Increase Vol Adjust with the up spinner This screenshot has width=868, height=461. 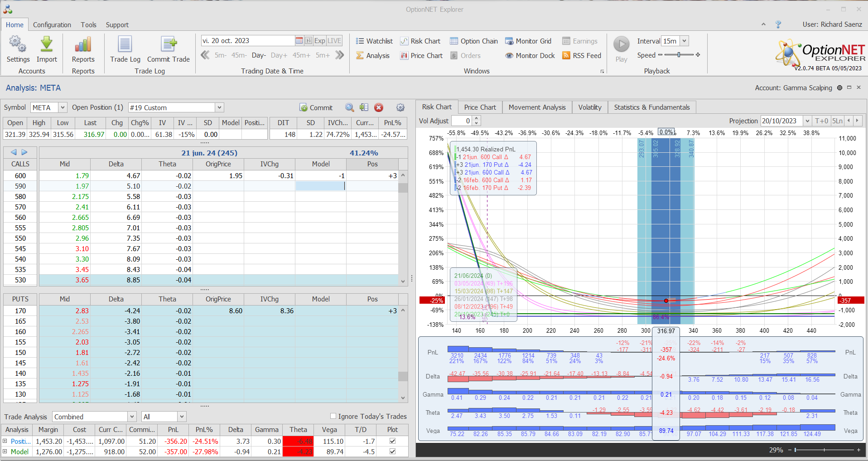476,118
